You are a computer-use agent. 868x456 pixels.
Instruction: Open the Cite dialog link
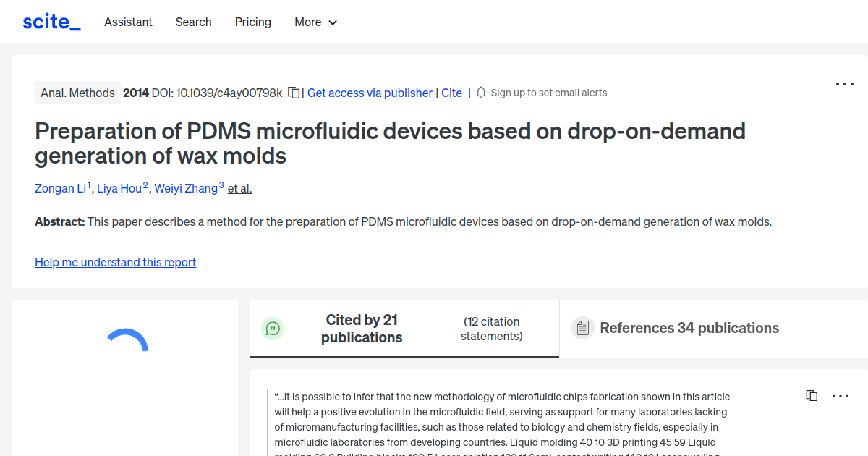[451, 93]
